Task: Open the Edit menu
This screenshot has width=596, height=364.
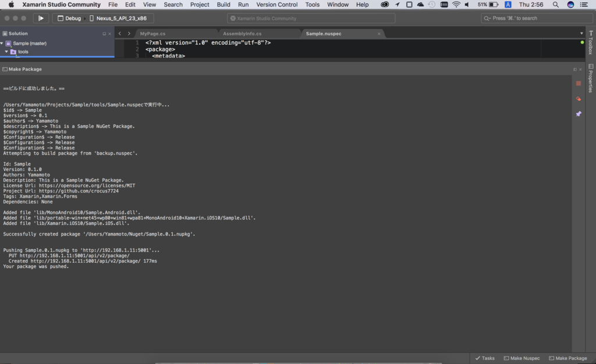Action: tap(130, 5)
